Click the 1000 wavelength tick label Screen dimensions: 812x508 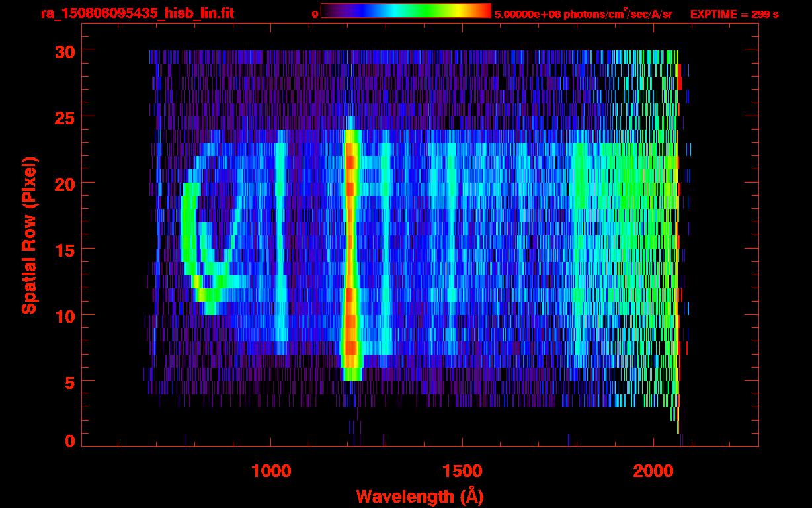pyautogui.click(x=272, y=471)
